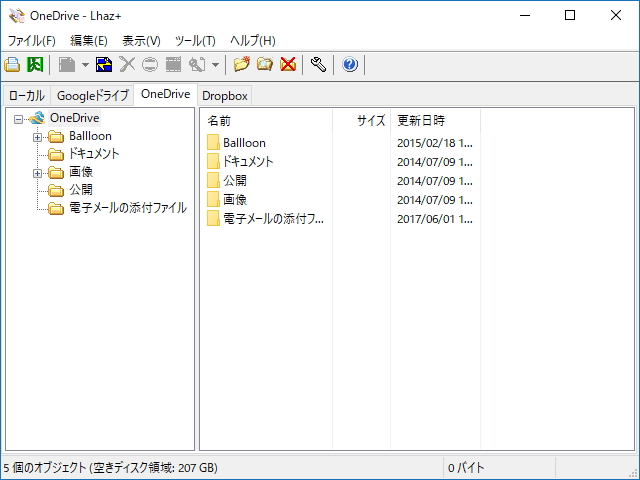Viewport: 640px width, 480px height.
Task: Click Ballloon folder icon in file list
Action: point(213,142)
